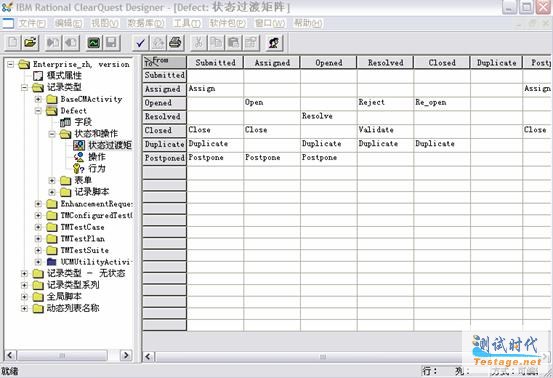Click the check-out schema toolbar icon
553x378 pixels.
coord(53,43)
